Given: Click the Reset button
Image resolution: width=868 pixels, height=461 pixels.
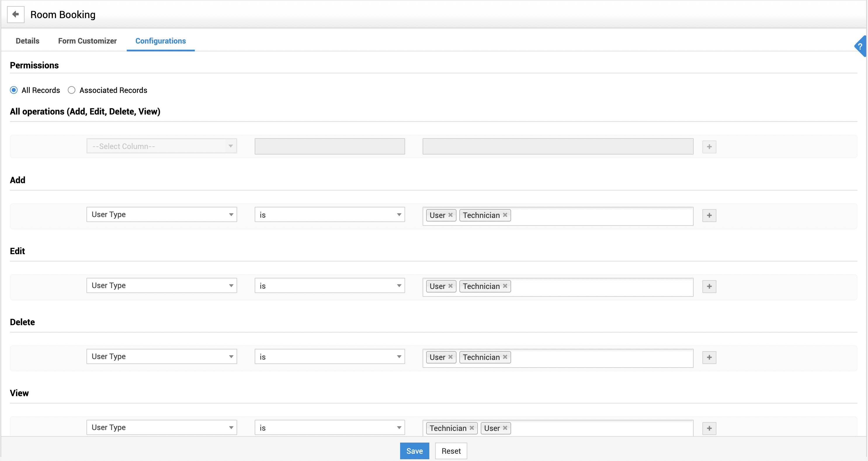Looking at the screenshot, I should 451,451.
